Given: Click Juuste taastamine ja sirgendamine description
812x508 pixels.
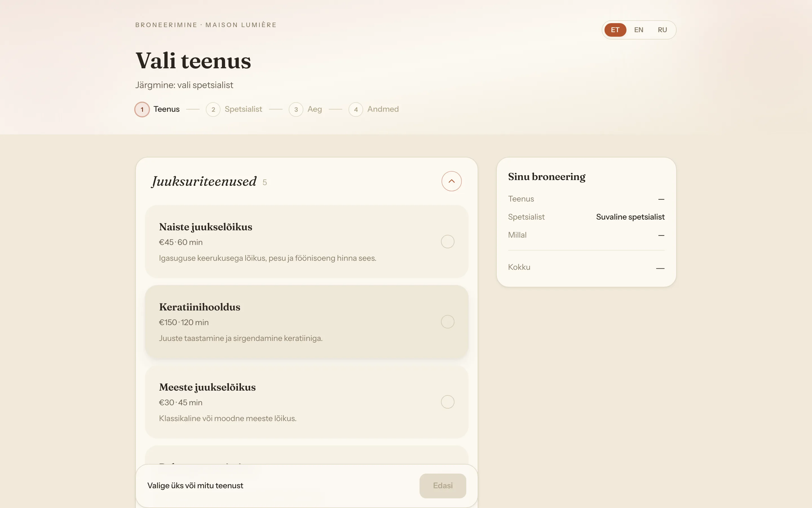Looking at the screenshot, I should pyautogui.click(x=240, y=338).
